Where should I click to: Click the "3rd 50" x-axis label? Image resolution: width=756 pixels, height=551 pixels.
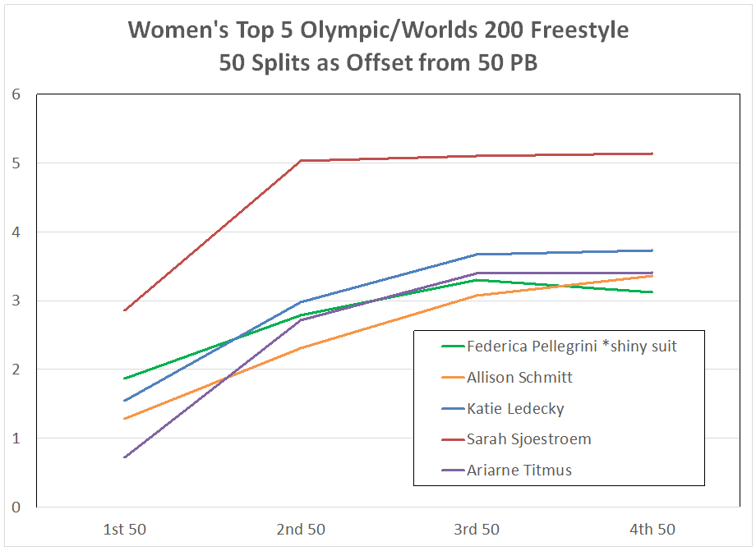(476, 530)
